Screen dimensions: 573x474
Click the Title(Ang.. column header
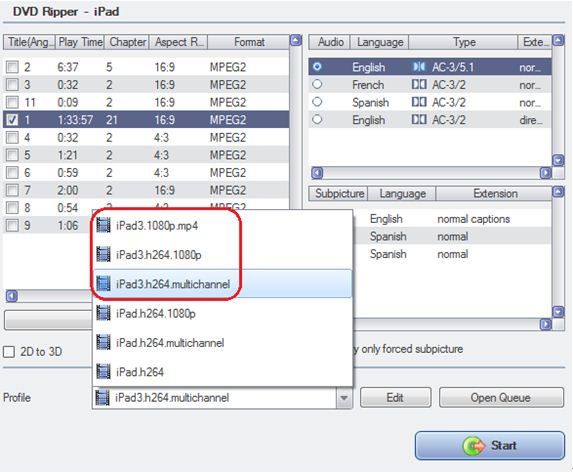point(29,42)
